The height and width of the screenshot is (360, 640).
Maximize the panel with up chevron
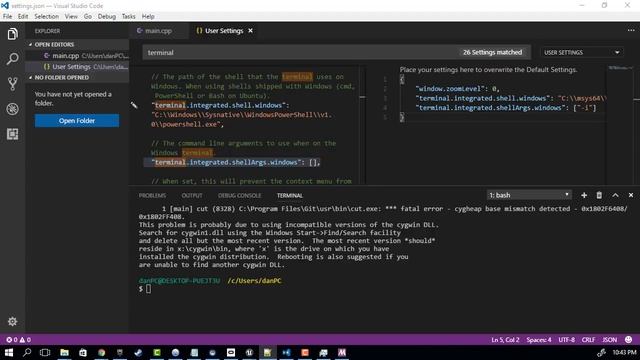point(615,196)
